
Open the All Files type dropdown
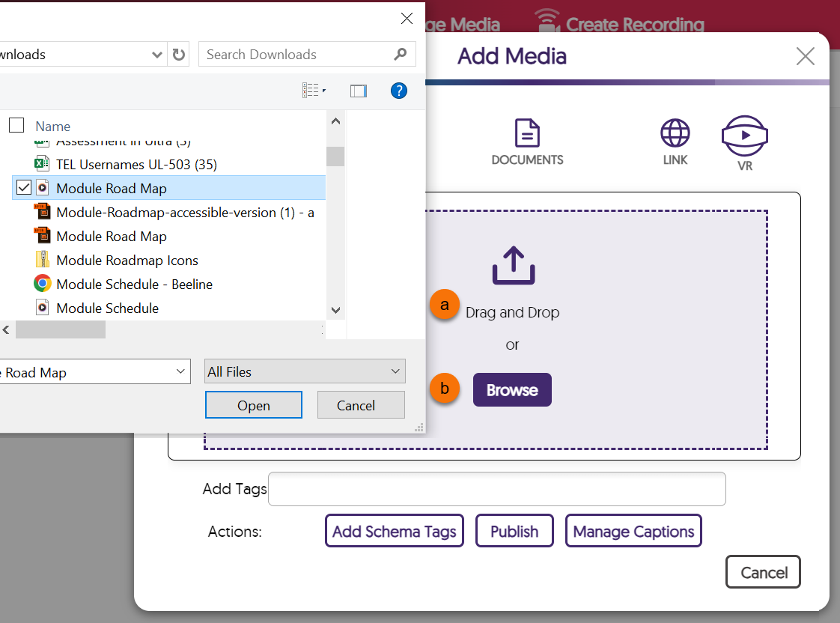[305, 371]
